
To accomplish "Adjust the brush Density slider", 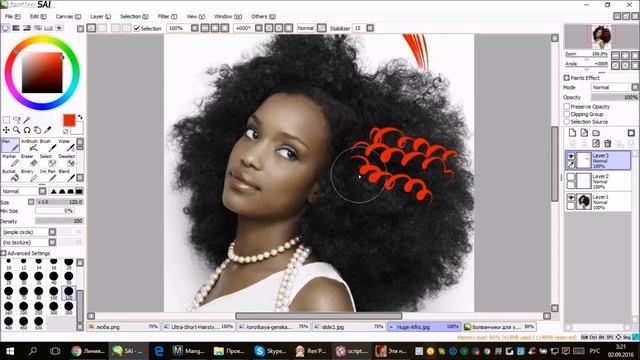I will (x=59, y=221).
